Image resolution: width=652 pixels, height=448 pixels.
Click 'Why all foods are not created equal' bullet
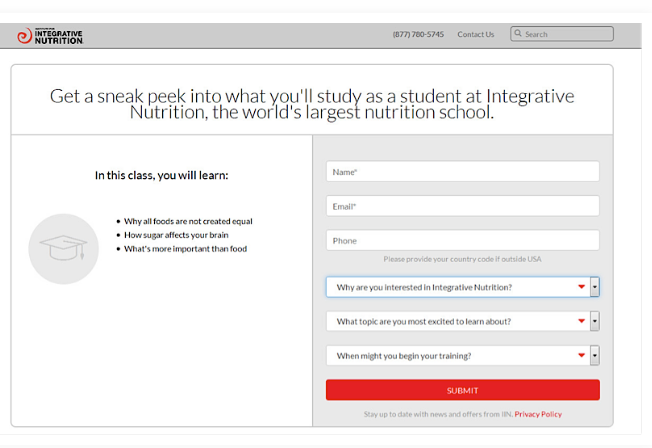point(188,221)
